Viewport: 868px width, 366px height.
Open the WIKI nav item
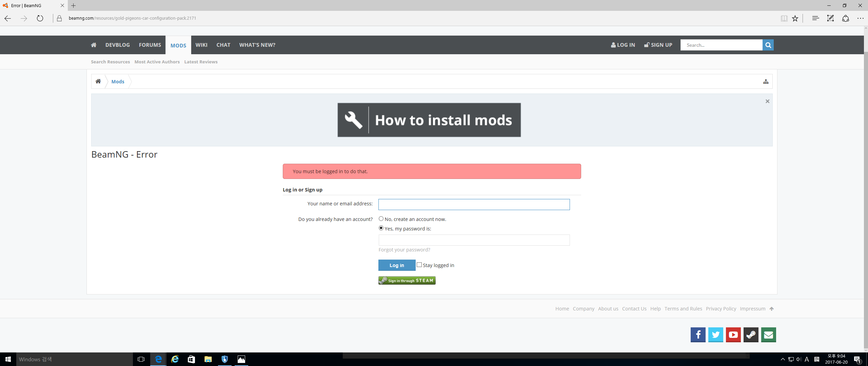[x=201, y=45]
